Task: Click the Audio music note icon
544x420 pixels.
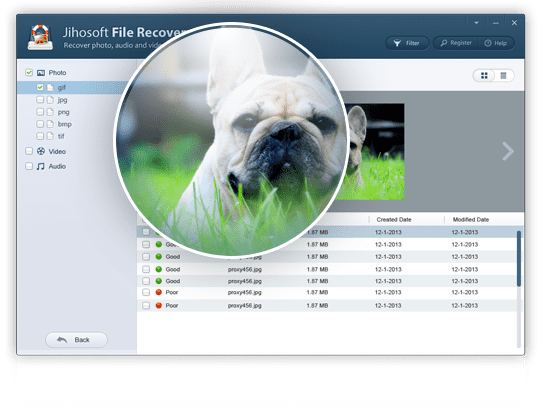Action: (41, 166)
